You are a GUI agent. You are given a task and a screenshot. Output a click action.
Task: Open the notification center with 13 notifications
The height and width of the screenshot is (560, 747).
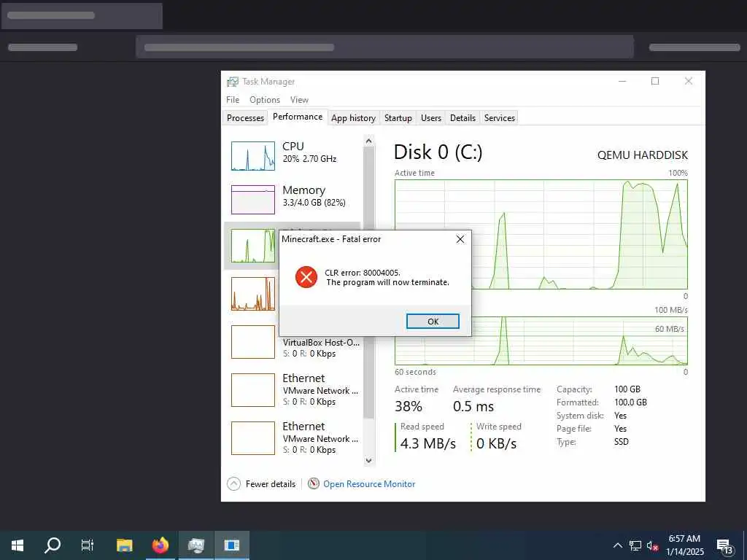tap(724, 546)
